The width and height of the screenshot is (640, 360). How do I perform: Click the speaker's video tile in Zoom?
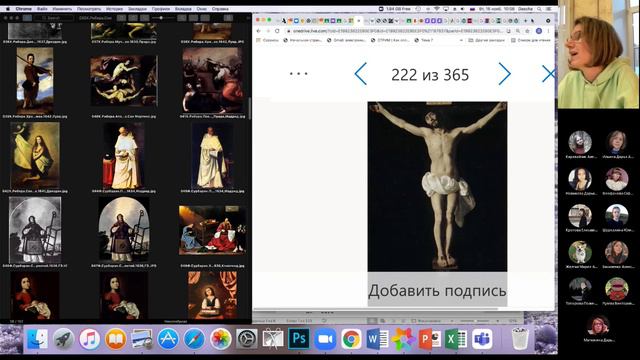point(598,54)
